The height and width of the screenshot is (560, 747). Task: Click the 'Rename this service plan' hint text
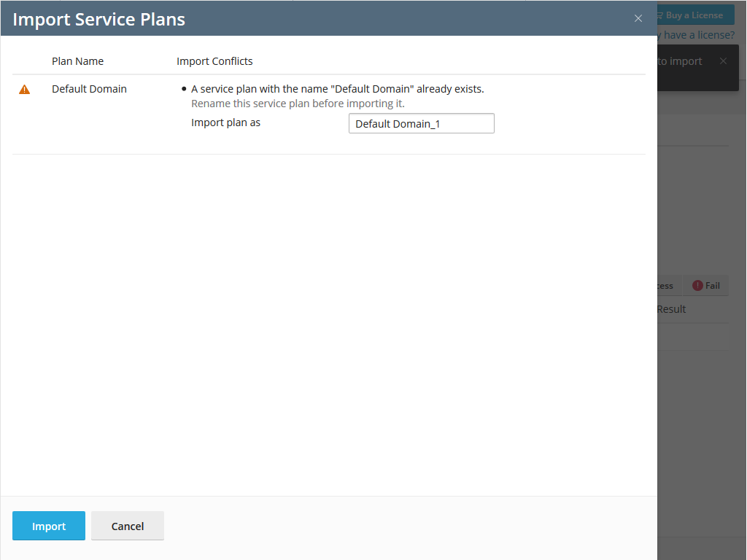tap(298, 104)
